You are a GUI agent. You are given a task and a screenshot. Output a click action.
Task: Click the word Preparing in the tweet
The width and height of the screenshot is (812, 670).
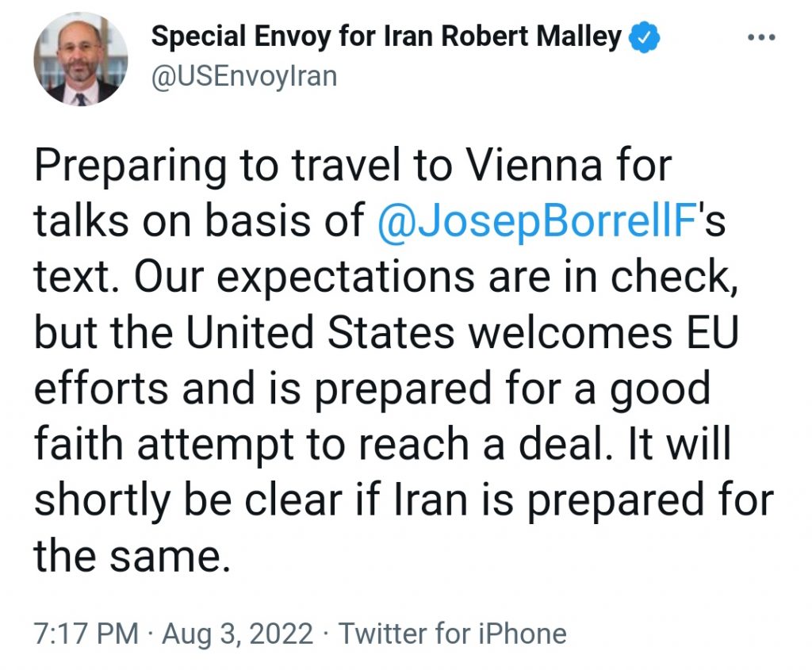[131, 168]
